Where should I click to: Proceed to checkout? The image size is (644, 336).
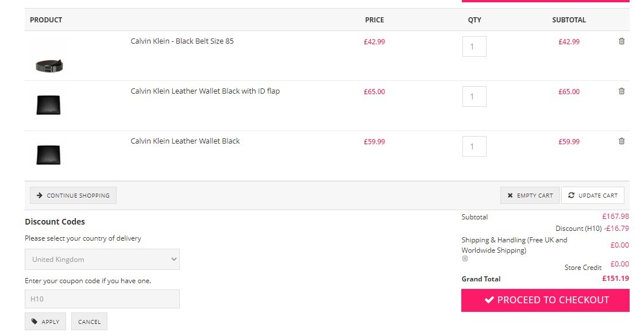click(x=545, y=300)
